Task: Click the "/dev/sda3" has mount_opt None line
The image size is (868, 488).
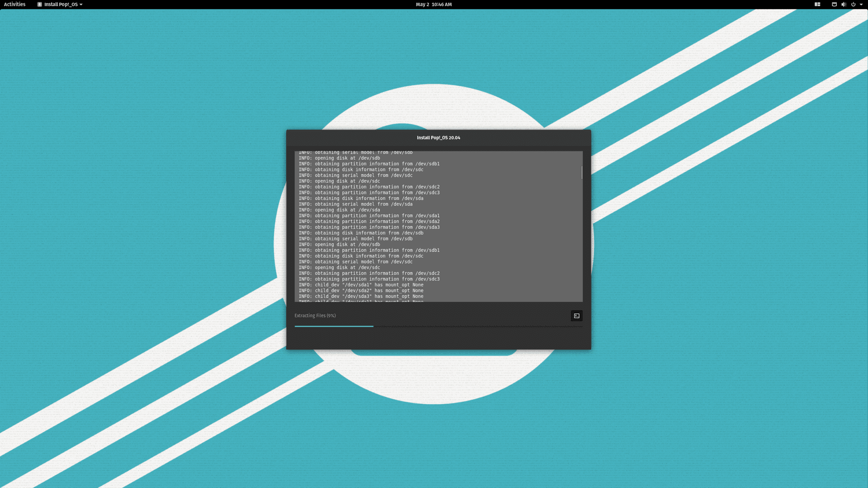Action: pyautogui.click(x=361, y=297)
